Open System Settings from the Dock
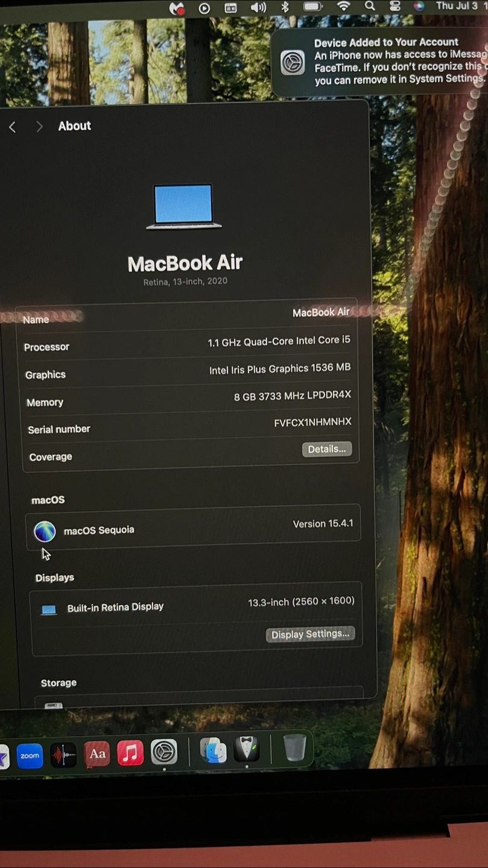 point(164,752)
